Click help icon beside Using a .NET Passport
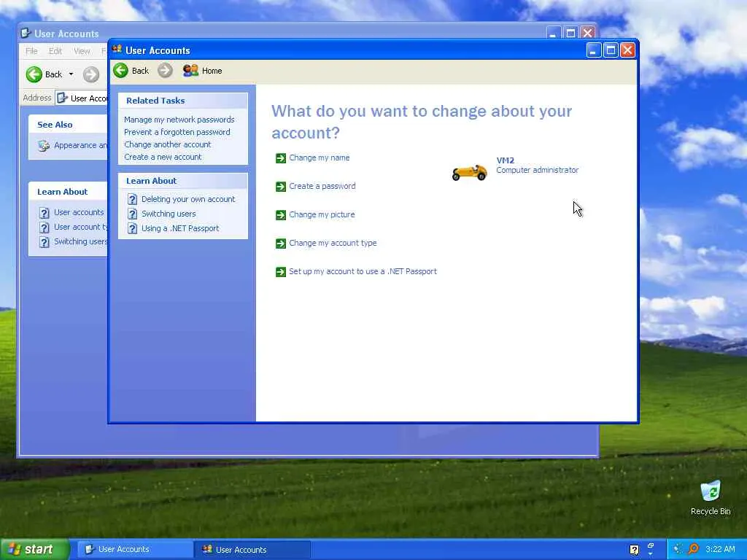The image size is (747, 560). click(x=133, y=229)
